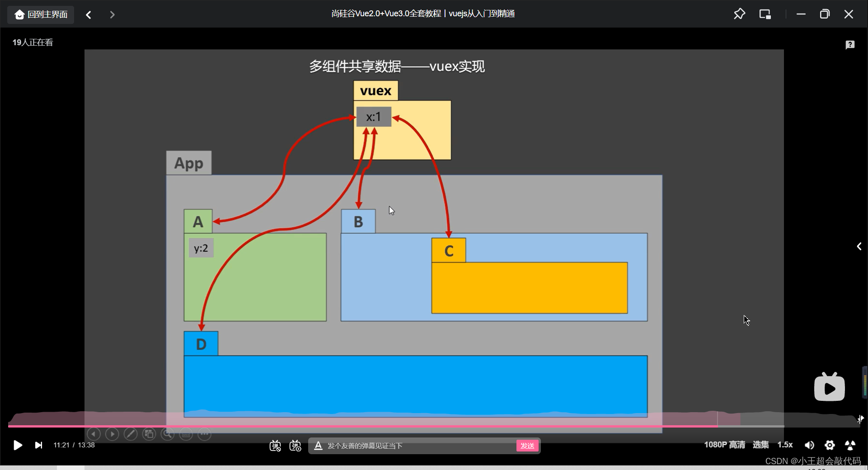Go back with the left arrow
This screenshot has width=868, height=470.
click(89, 15)
